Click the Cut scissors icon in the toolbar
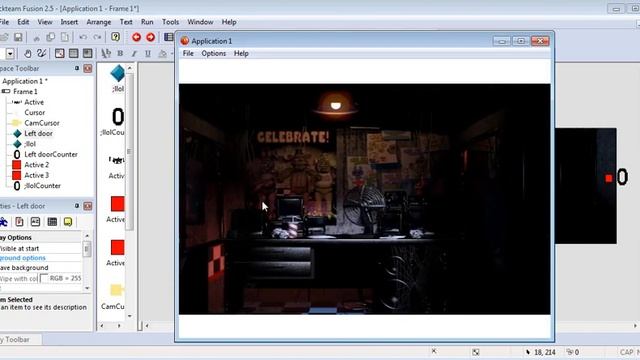 (x=36, y=38)
